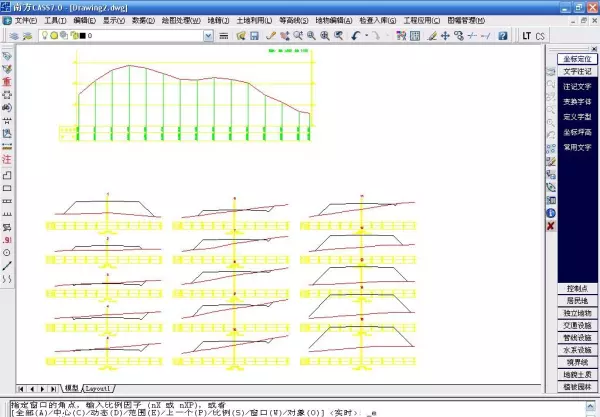Click the CS toolbar button

pyautogui.click(x=540, y=36)
